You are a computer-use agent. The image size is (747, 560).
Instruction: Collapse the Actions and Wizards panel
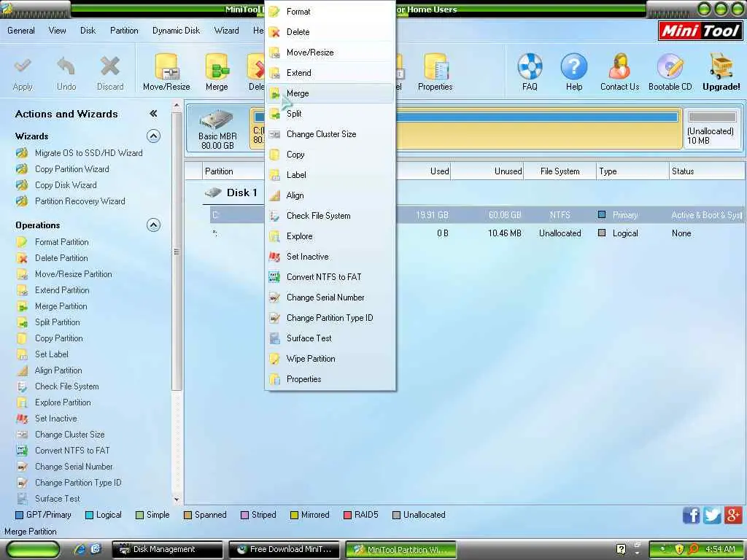tap(153, 113)
